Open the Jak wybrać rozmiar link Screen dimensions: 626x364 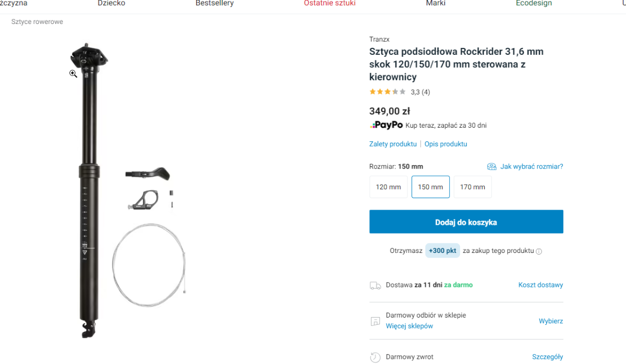(x=532, y=167)
